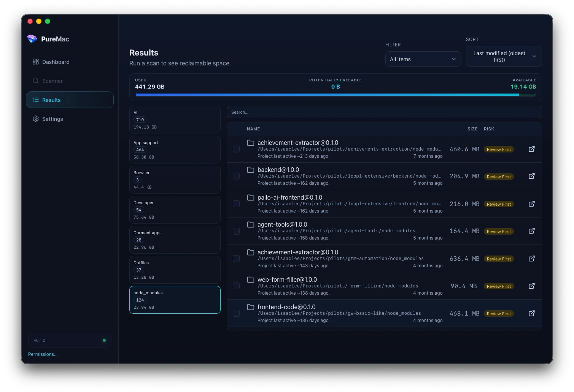Open Settings from the sidebar
This screenshot has height=392, width=574.
70,119
